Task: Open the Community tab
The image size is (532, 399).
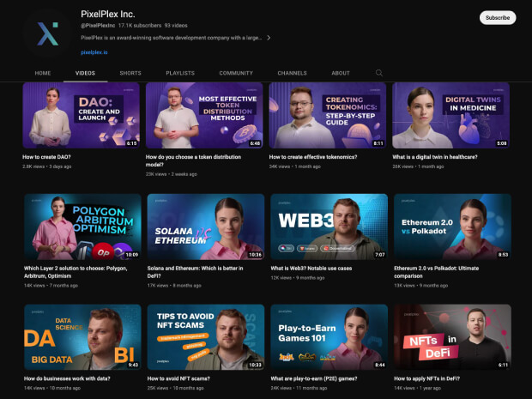Action: click(x=236, y=73)
